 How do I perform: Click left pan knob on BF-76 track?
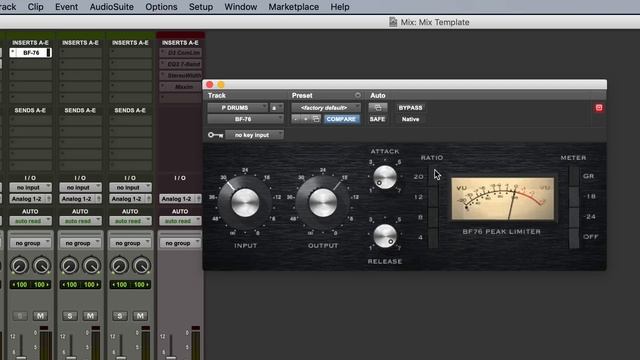click(x=20, y=266)
